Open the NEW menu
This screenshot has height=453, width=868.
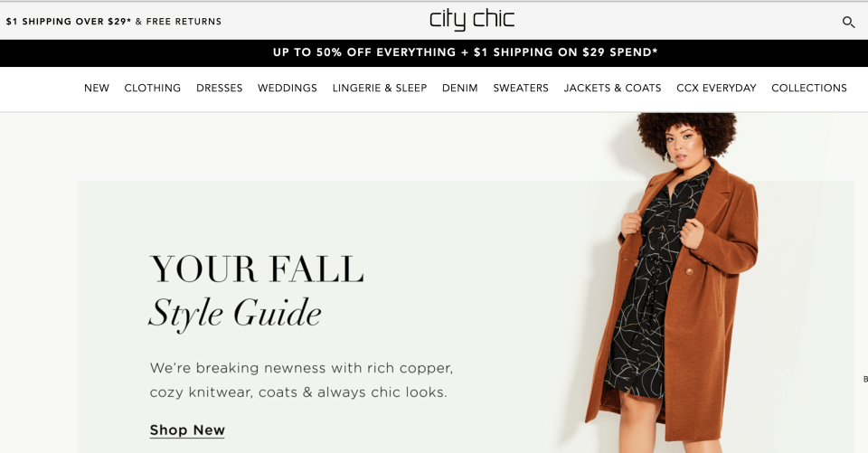97,88
